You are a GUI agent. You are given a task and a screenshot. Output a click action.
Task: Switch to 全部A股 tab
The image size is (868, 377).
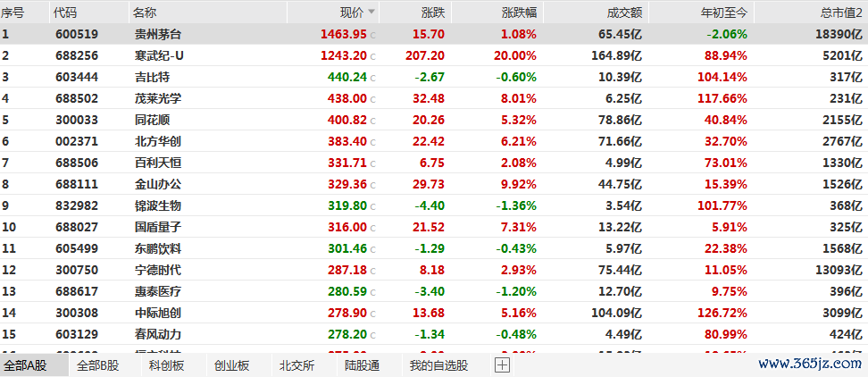[26, 365]
